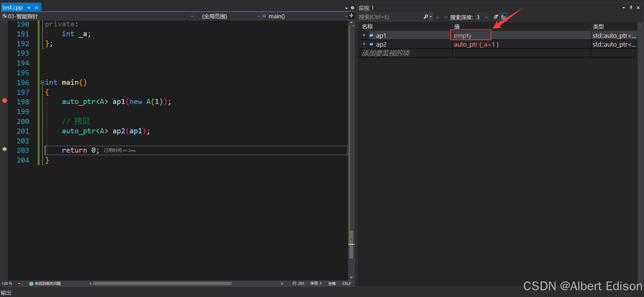Screen dimensions: 644x297
Task: Click the 空格 indentation indicator
Action: (332, 283)
